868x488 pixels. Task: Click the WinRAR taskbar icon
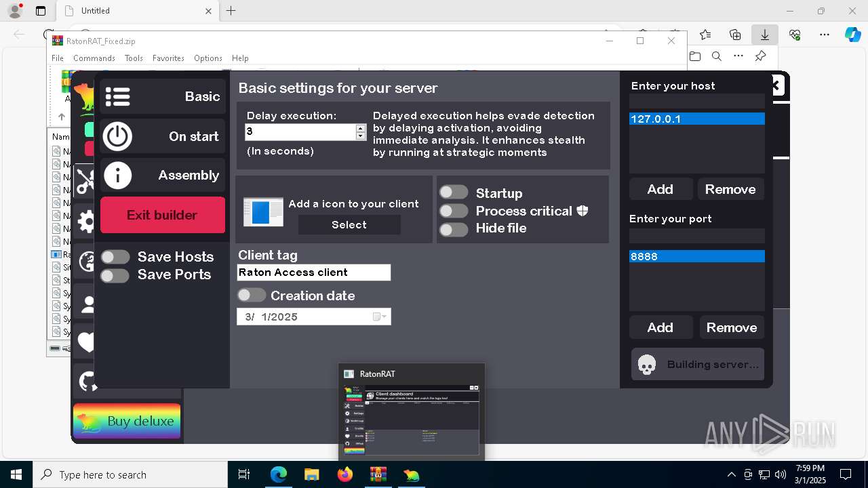tap(378, 474)
